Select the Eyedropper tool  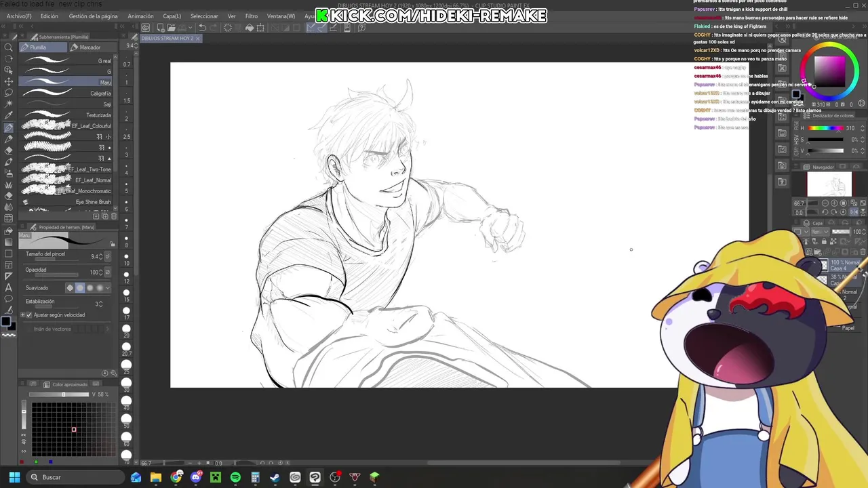point(9,116)
